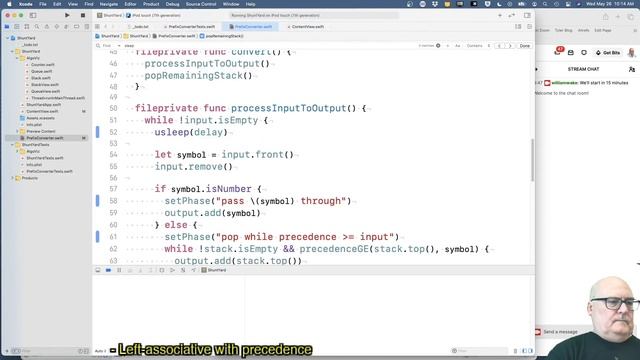Adjust editor options icon in tab bar
Image resolution: width=640 pixels, height=360 pixels.
(518, 27)
